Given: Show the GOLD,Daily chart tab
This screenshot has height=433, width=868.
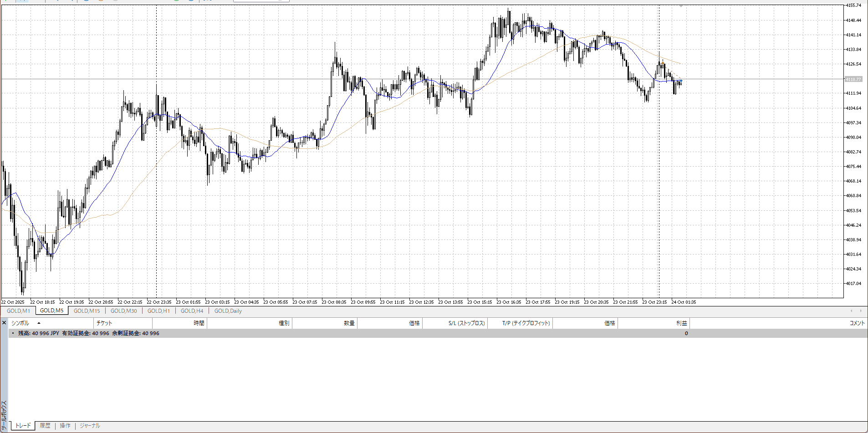Looking at the screenshot, I should [228, 311].
